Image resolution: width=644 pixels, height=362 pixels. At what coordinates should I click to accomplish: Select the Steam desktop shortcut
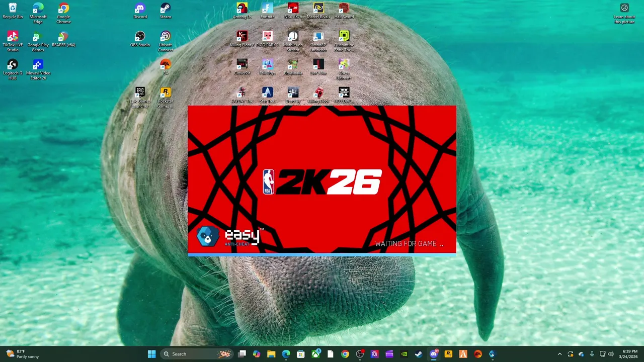tap(166, 11)
